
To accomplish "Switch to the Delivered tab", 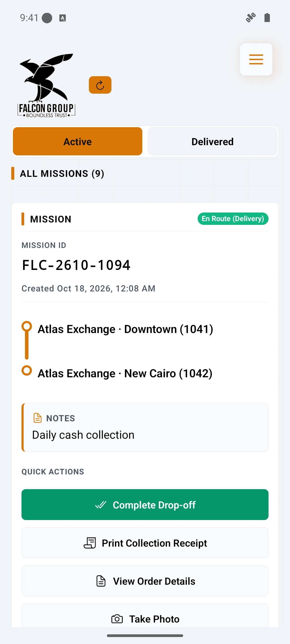I will click(x=212, y=141).
